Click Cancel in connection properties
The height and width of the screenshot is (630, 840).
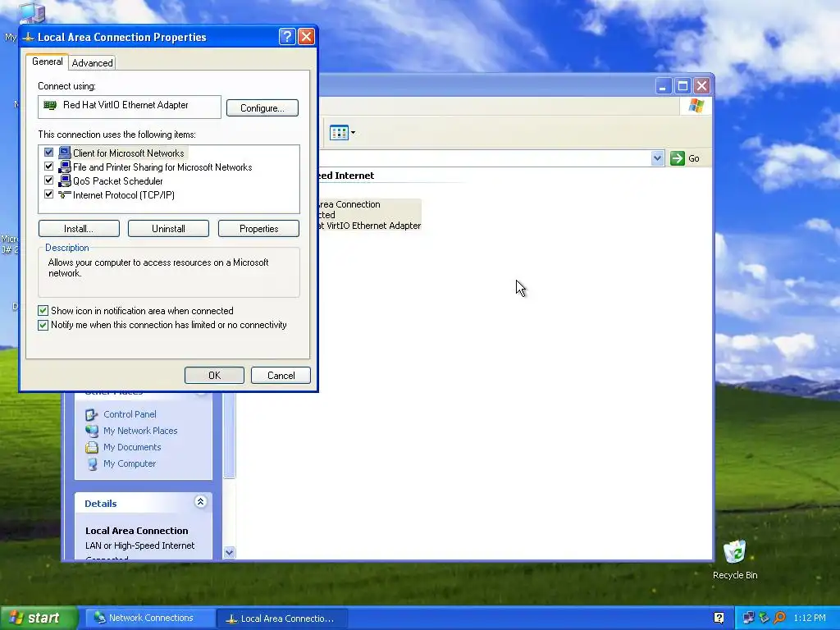click(281, 376)
